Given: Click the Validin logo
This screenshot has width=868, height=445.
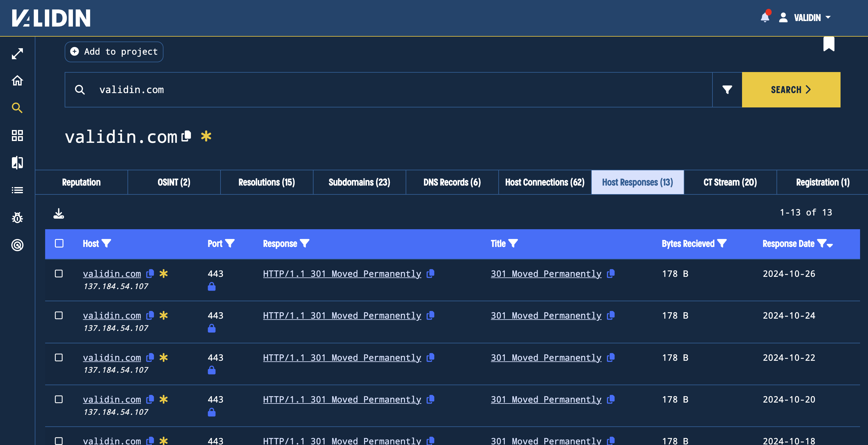Looking at the screenshot, I should (51, 18).
